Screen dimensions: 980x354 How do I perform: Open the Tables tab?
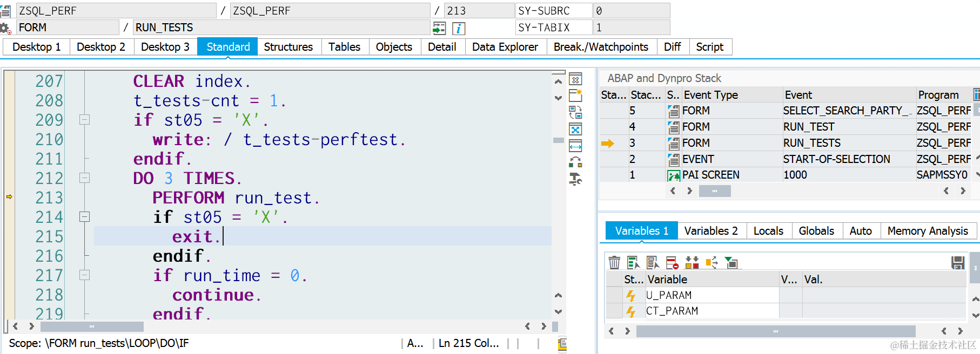coord(344,47)
